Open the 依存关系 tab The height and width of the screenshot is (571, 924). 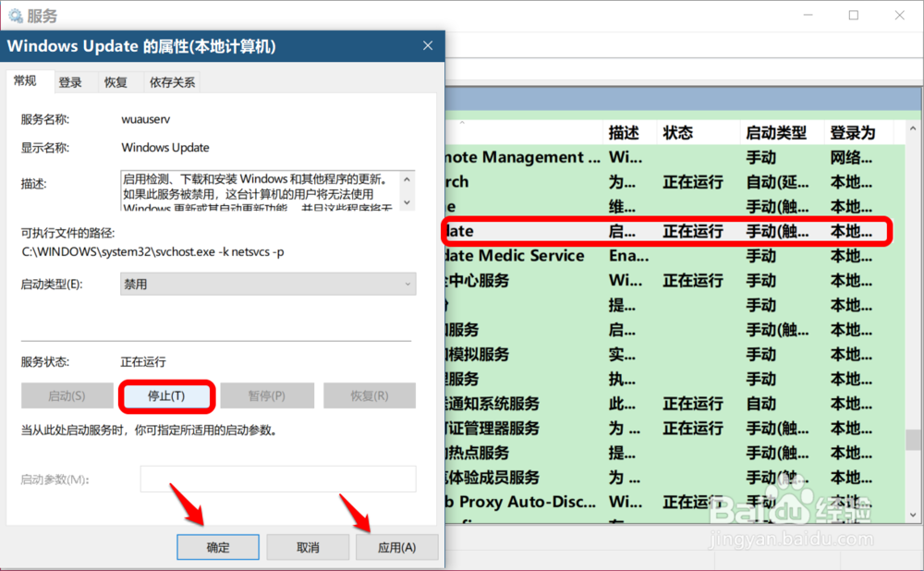point(172,82)
